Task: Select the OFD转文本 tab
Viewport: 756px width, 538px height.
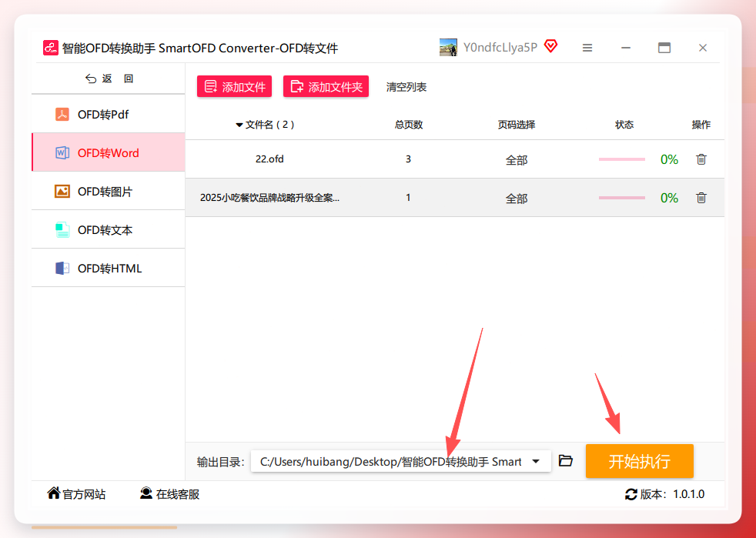Action: tap(109, 230)
